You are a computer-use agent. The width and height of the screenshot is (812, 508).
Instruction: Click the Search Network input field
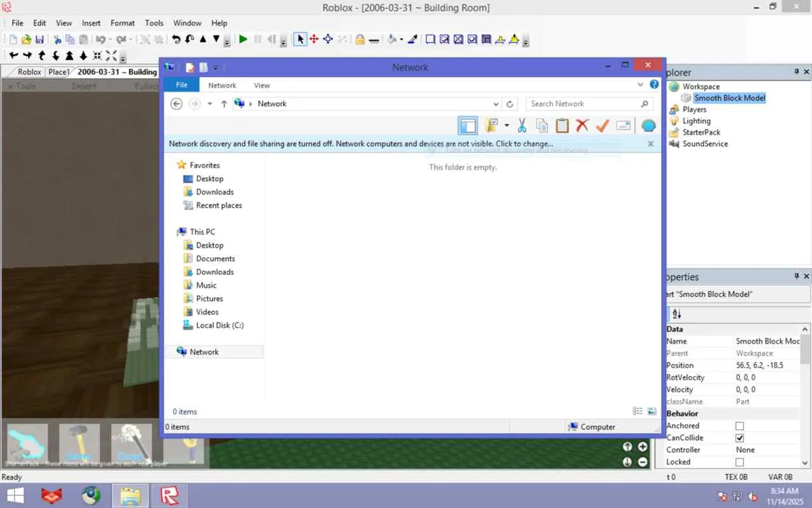[x=589, y=104]
